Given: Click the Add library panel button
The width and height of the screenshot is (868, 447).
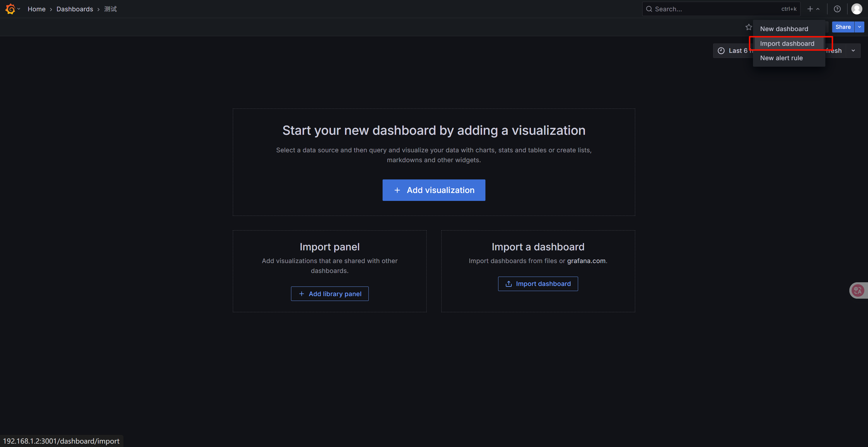Looking at the screenshot, I should [x=329, y=294].
